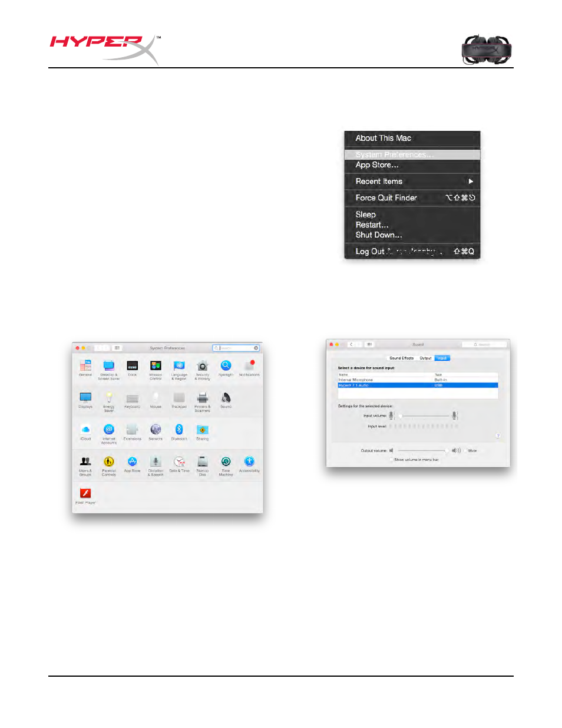Open the Dock preferences pane
The width and height of the screenshot is (562, 728).
(133, 368)
